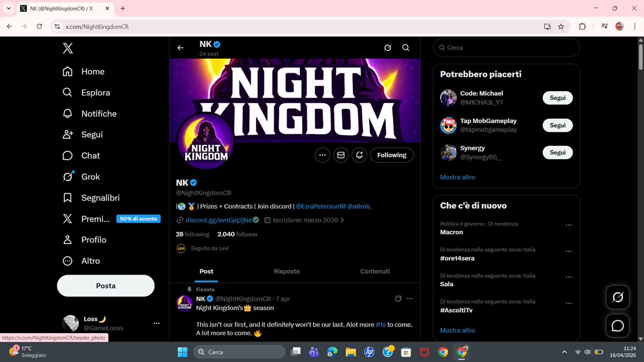Follow Synergy with Segui

(x=558, y=152)
